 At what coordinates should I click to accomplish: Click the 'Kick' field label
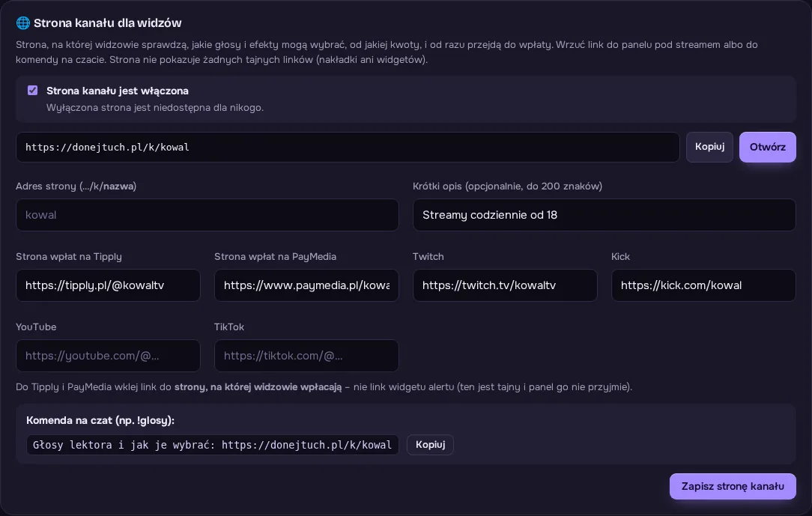pyautogui.click(x=620, y=257)
